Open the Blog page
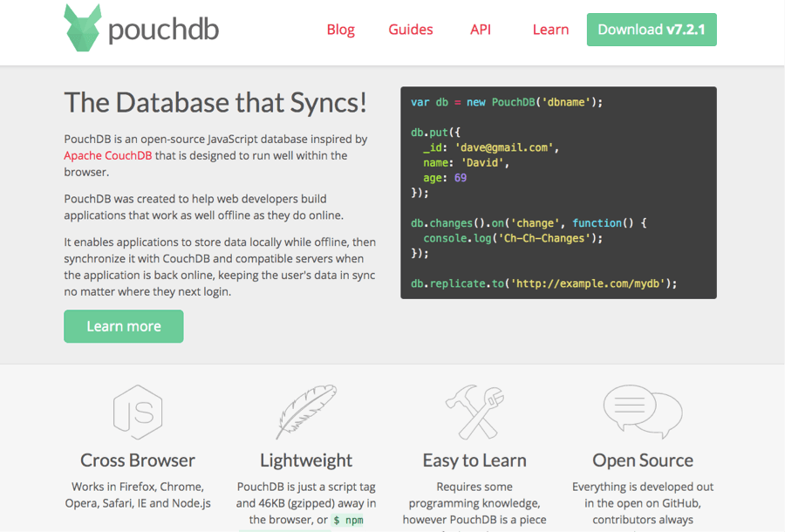This screenshot has width=785, height=532. [x=340, y=29]
